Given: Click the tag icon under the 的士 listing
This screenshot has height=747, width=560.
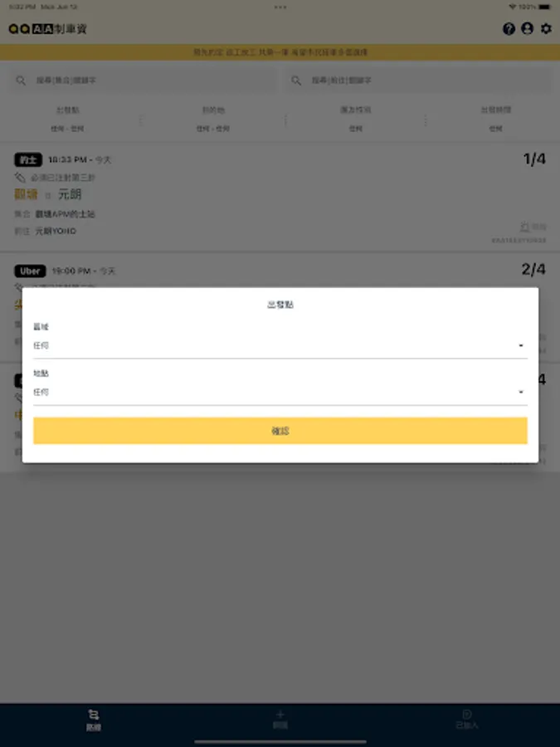Looking at the screenshot, I should (x=20, y=178).
